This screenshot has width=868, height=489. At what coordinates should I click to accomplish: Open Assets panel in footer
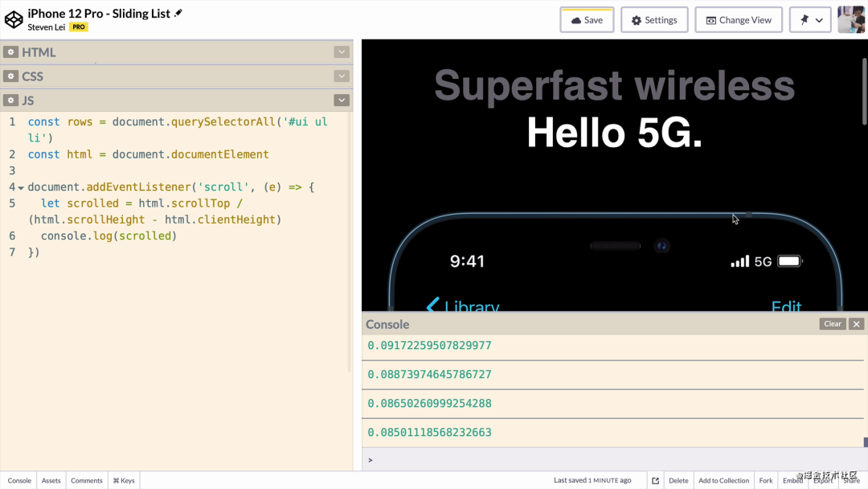click(51, 480)
